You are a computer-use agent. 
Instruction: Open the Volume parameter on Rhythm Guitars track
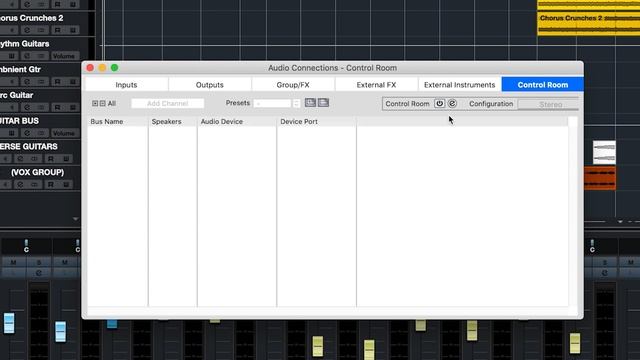click(64, 56)
